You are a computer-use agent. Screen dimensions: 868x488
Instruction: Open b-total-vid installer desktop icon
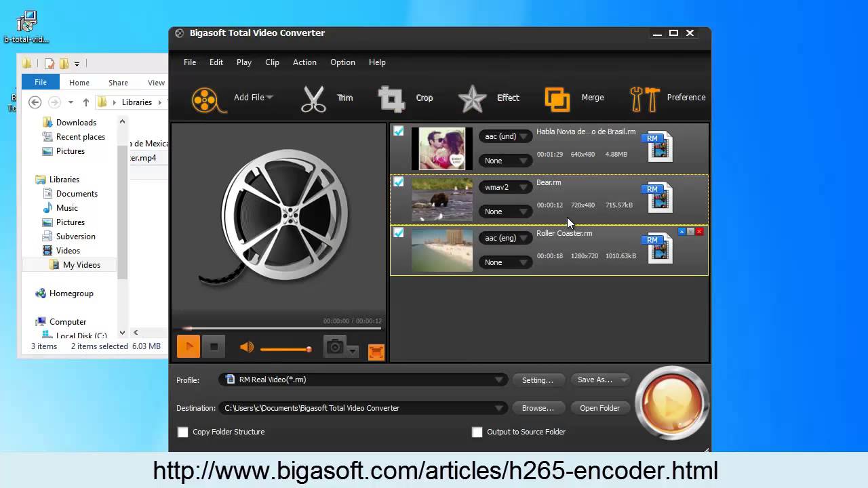(26, 27)
